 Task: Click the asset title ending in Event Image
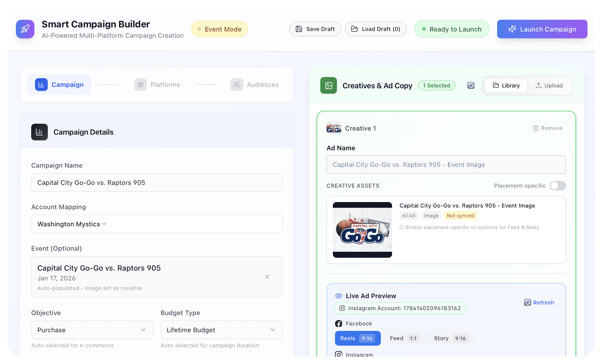pos(467,206)
